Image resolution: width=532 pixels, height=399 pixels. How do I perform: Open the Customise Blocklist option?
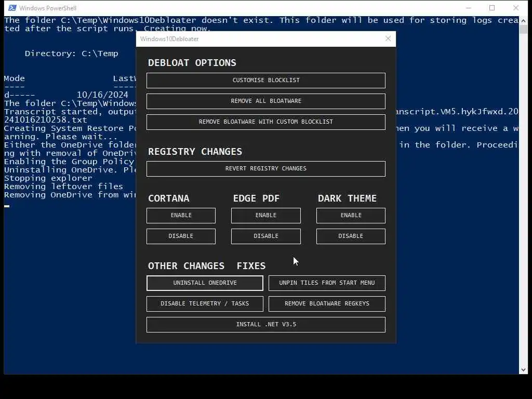(265, 81)
